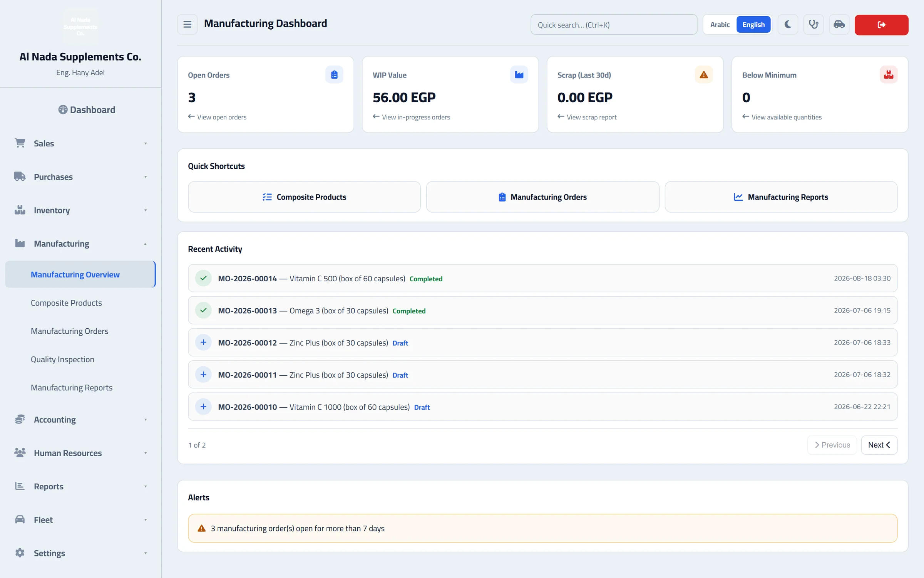Click plus icon for MO-2026-00012

[203, 342]
